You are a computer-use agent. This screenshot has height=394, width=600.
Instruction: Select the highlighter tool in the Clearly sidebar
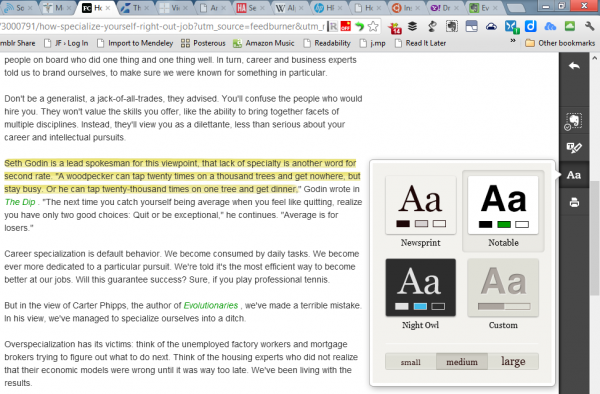(574, 148)
